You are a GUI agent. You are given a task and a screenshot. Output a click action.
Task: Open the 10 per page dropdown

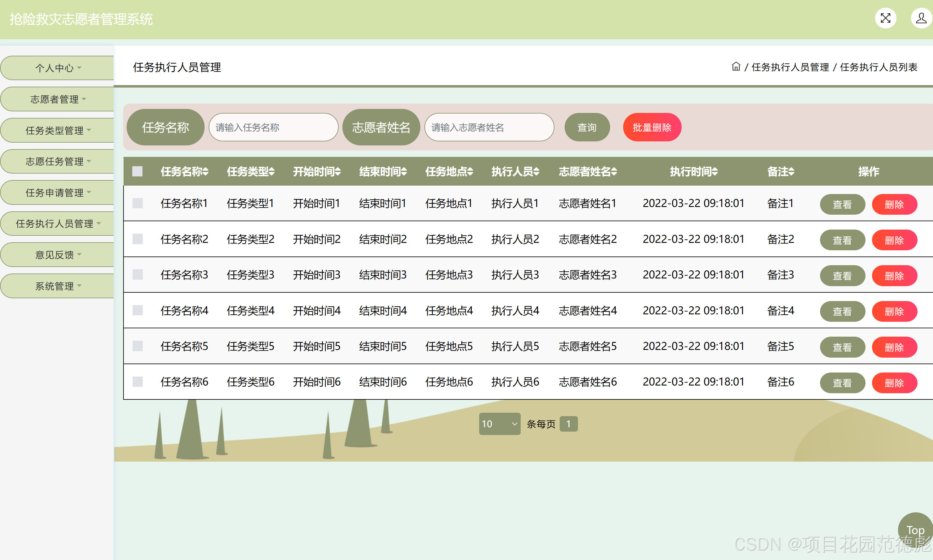(x=499, y=424)
